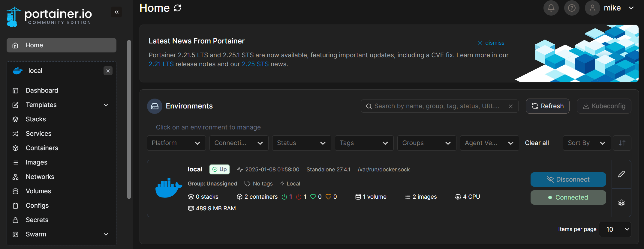Open 2.21 LTS release notes link

pyautogui.click(x=161, y=64)
